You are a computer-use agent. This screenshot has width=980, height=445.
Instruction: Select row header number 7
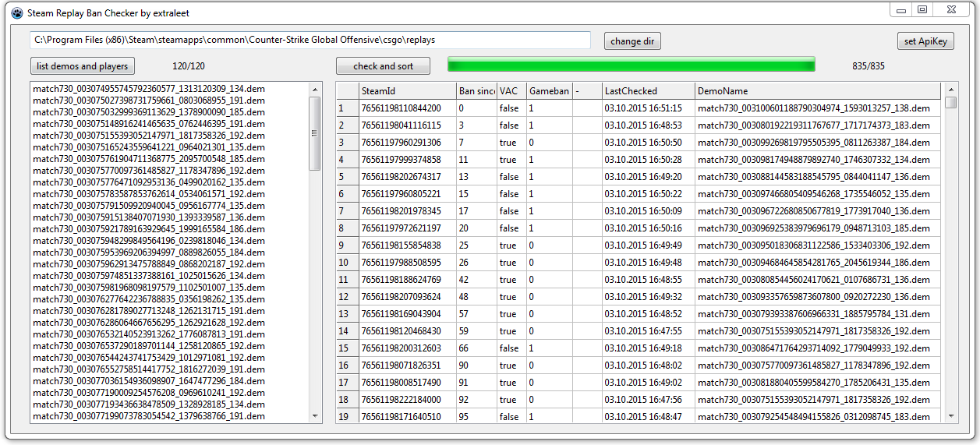(347, 211)
